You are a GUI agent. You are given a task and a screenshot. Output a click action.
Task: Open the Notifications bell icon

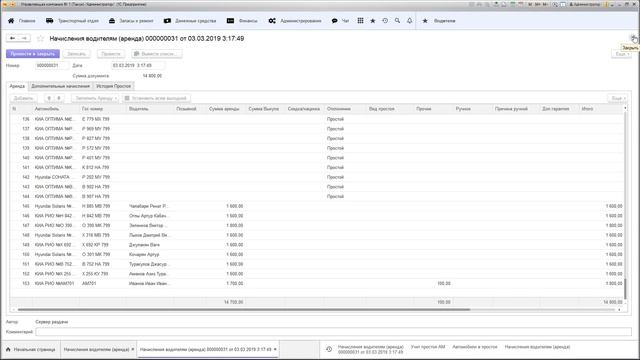(409, 20)
